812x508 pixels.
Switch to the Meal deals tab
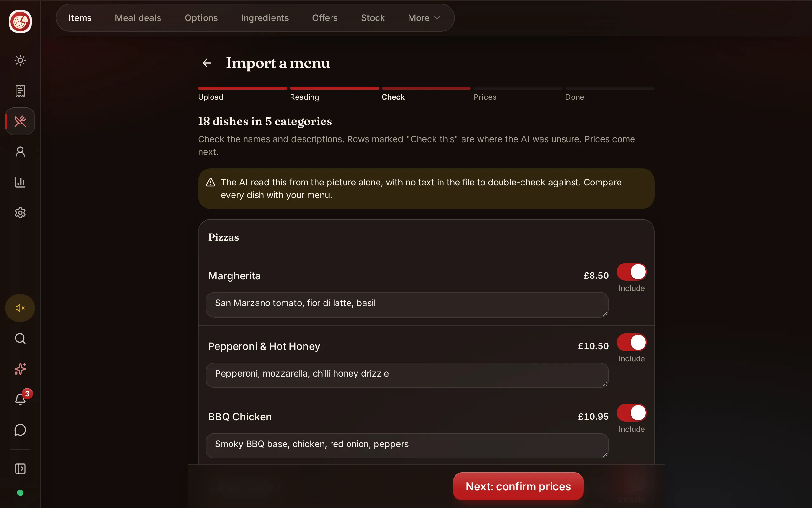coord(138,18)
